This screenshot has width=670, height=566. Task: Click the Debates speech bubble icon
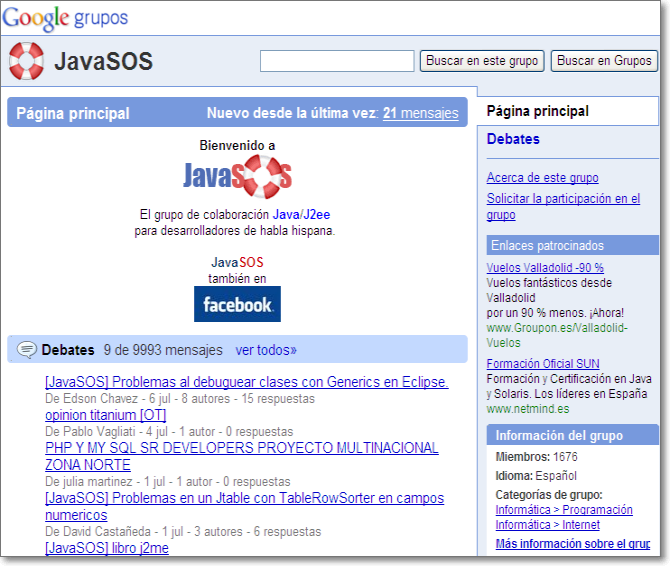click(27, 350)
